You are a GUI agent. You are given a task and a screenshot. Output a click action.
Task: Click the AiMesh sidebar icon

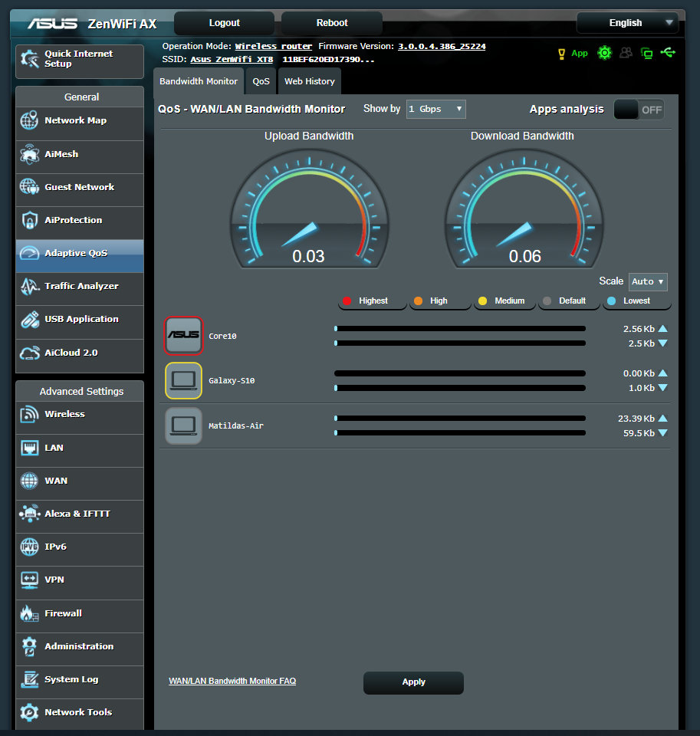(29, 154)
